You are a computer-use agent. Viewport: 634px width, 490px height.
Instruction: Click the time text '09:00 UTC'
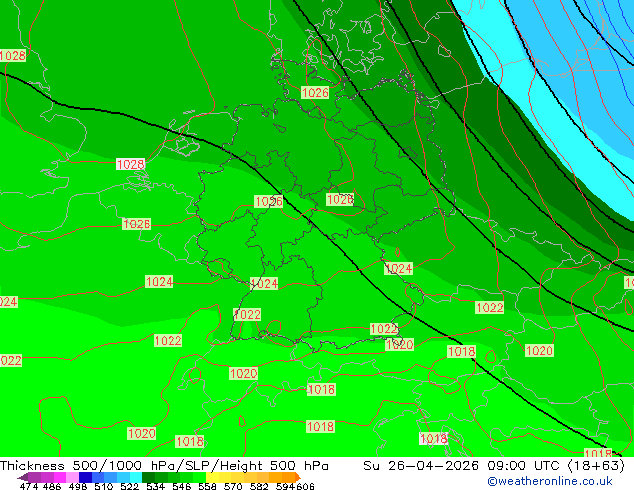(525, 466)
